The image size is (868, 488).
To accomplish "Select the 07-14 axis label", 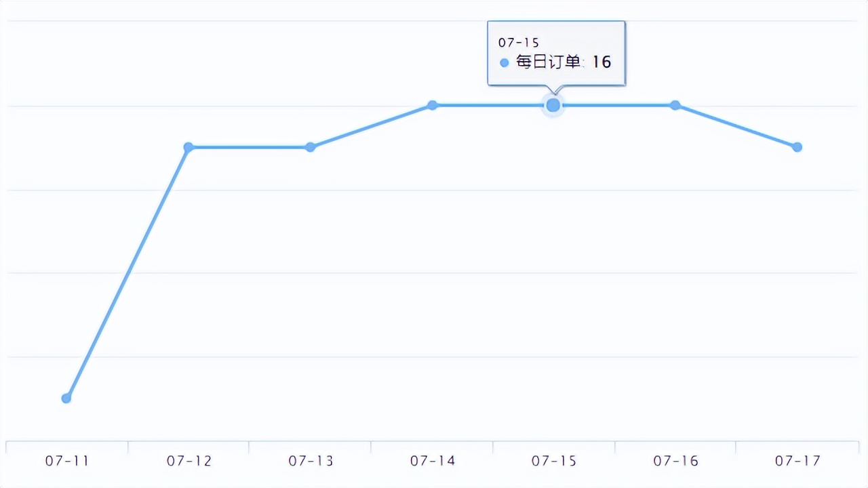I will (432, 460).
